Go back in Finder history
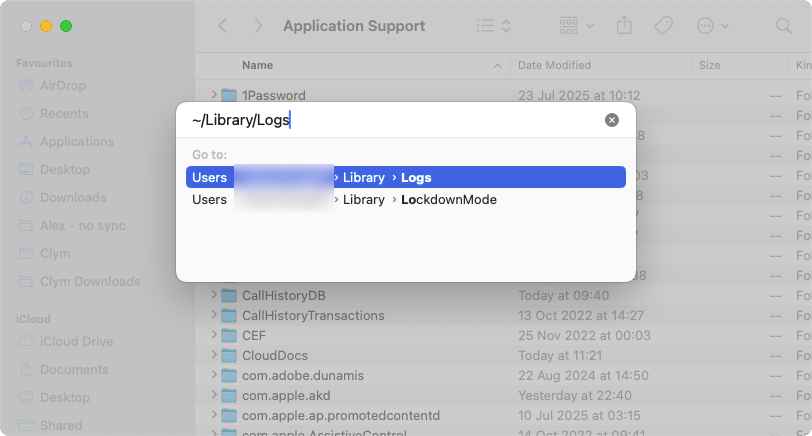 click(x=223, y=26)
